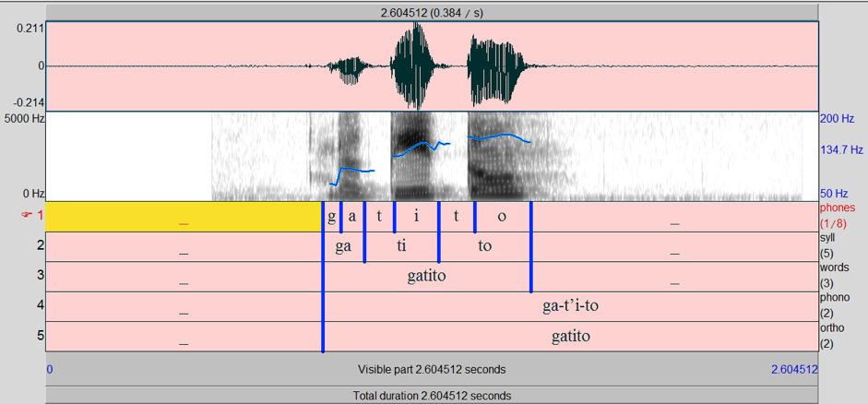Click the yellow highlighted interval in tier 1
This screenshot has width=868, height=404.
pos(184,217)
